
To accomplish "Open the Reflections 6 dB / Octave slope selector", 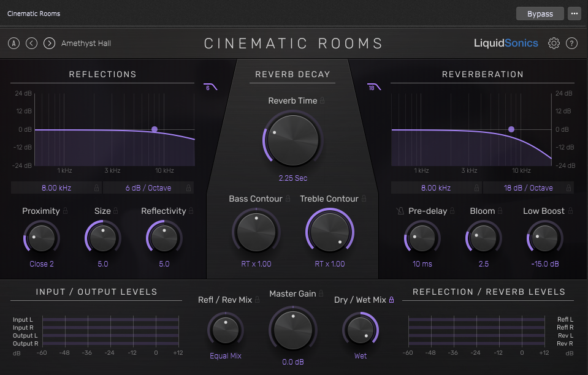I will [148, 188].
